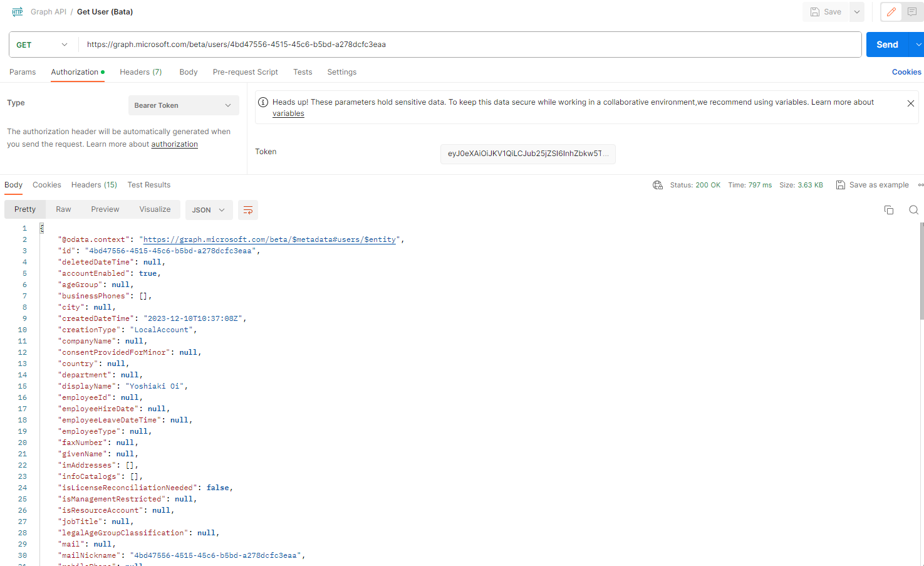This screenshot has width=924, height=566.
Task: Open the Headers (7) request tab
Action: (x=141, y=72)
